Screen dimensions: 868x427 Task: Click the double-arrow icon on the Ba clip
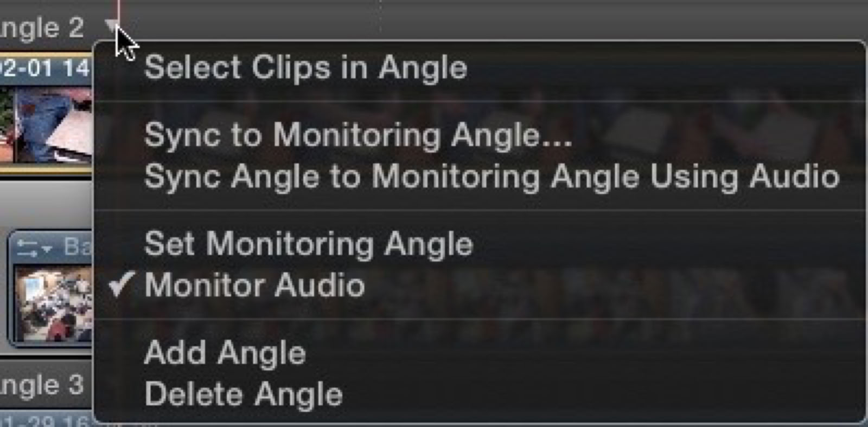27,249
